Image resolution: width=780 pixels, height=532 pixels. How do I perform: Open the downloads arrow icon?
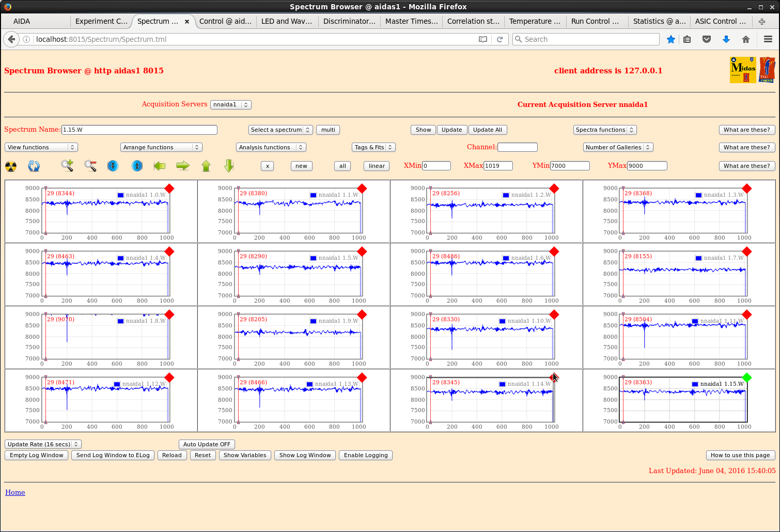pyautogui.click(x=726, y=39)
